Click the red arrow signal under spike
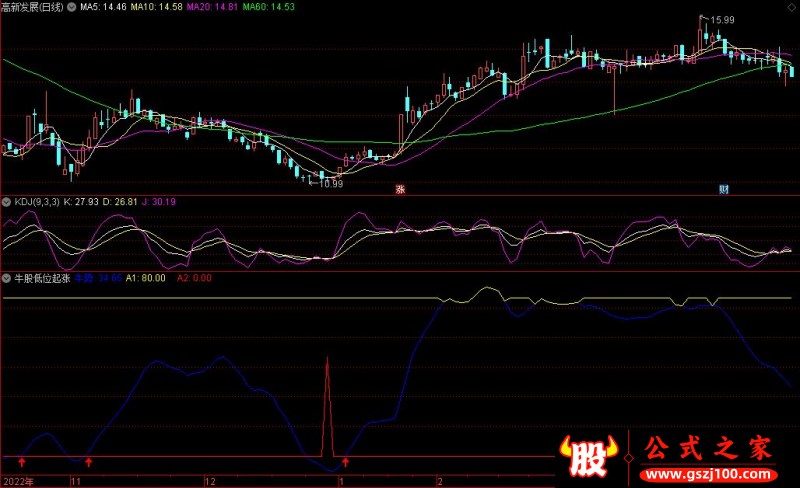The image size is (800, 488). (x=346, y=462)
